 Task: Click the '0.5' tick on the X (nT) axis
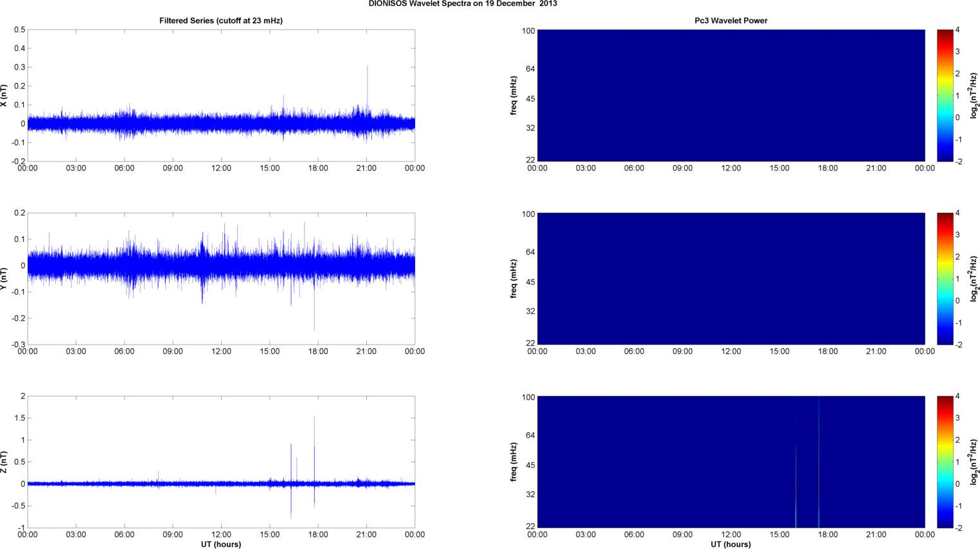pos(19,30)
